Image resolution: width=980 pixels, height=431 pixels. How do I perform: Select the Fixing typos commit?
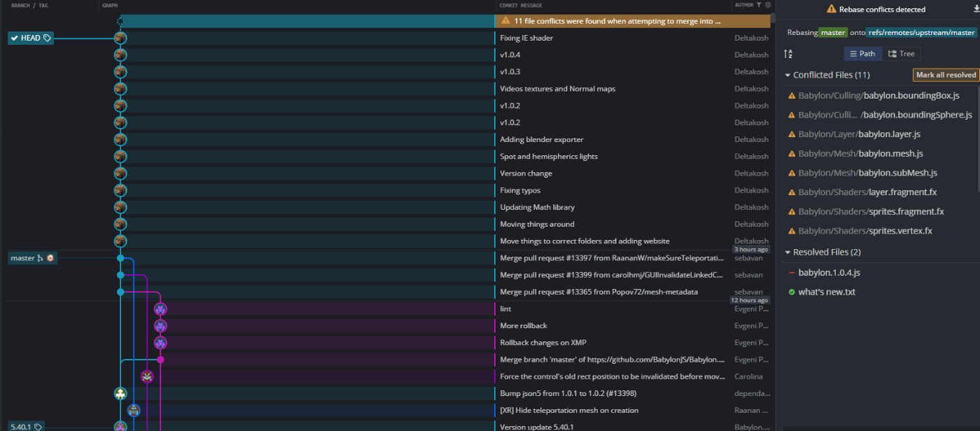point(520,190)
